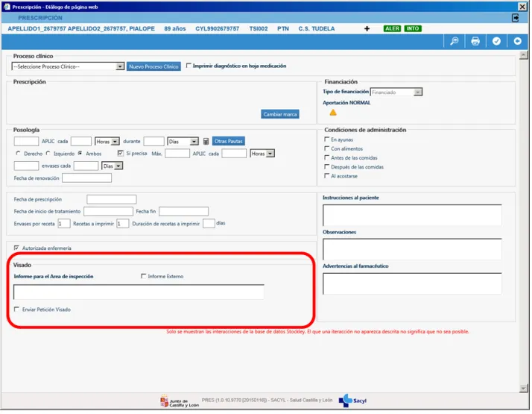Click the magnifier search icon in toolbar
Screen dimensions: 532x414
pos(454,41)
